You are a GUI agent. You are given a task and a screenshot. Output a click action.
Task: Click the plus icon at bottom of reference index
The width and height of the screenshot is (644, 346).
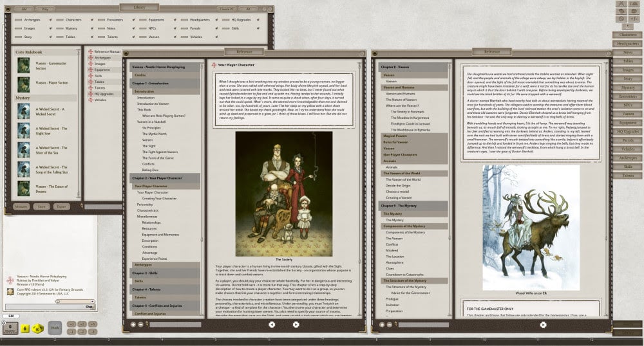coord(133,325)
